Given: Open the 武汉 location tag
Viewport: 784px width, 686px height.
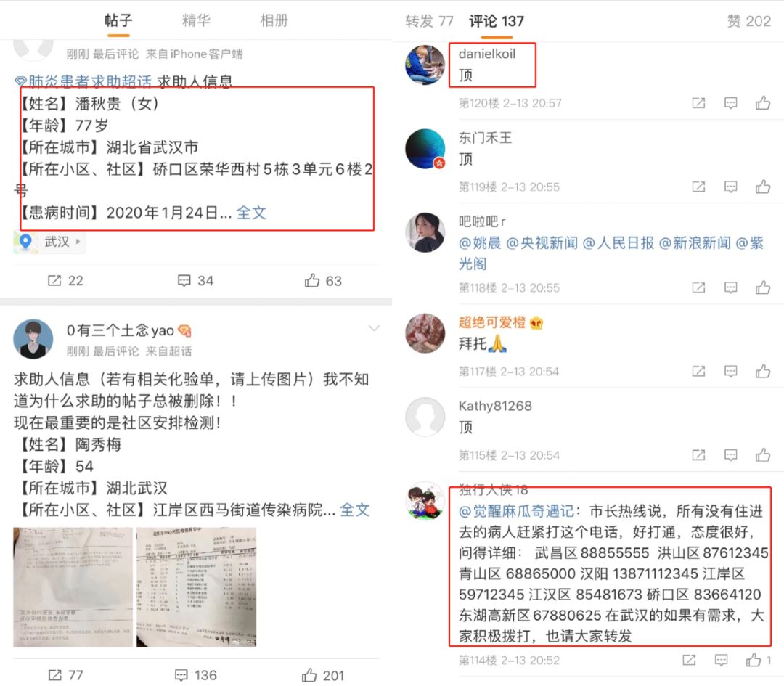Looking at the screenshot, I should pos(49,242).
